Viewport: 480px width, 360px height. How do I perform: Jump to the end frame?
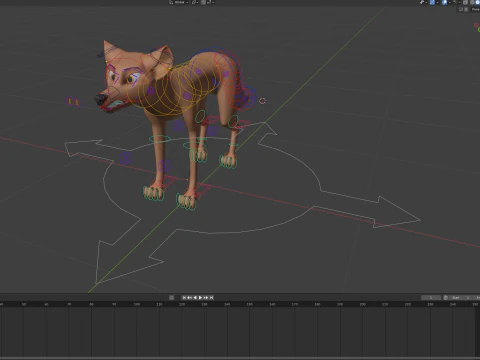(x=211, y=297)
